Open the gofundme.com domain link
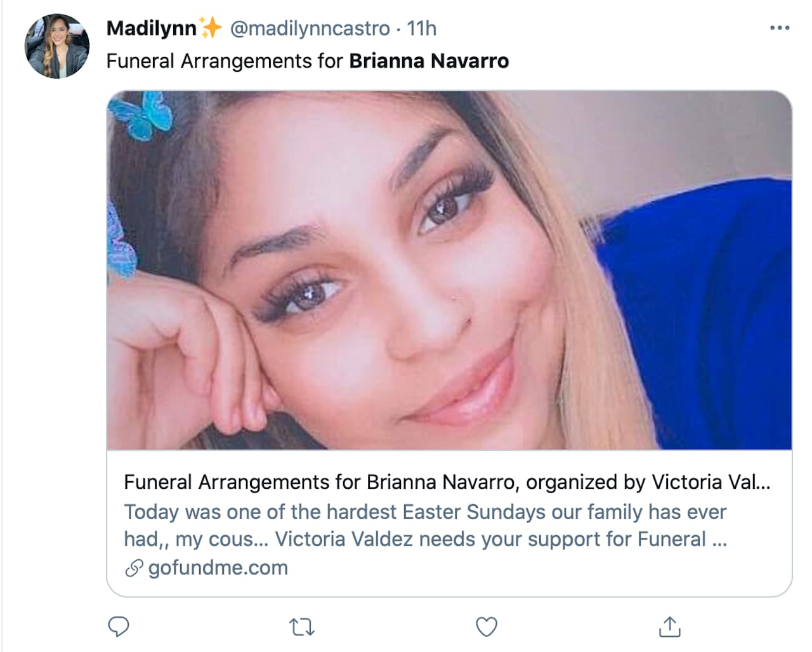 click(218, 568)
